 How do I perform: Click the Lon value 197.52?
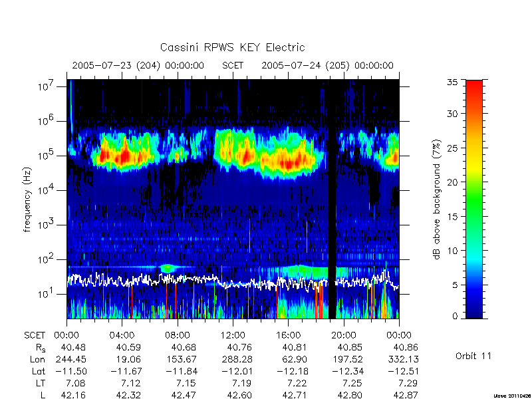click(347, 359)
